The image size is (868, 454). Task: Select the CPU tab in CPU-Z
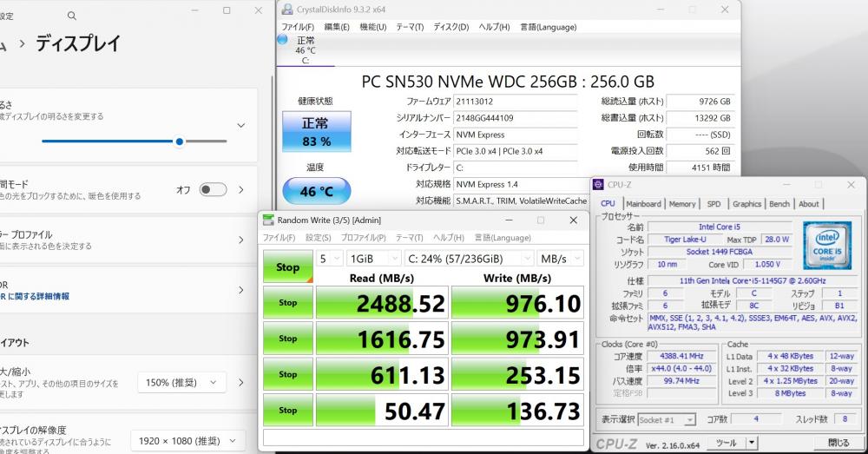[608, 203]
